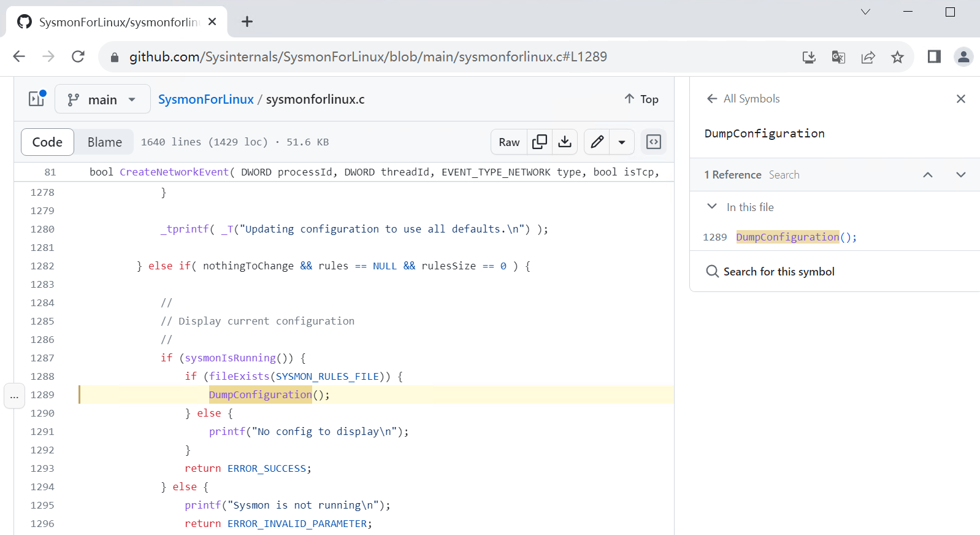The image size is (980, 535).
Task: Download raw file
Action: 565,142
